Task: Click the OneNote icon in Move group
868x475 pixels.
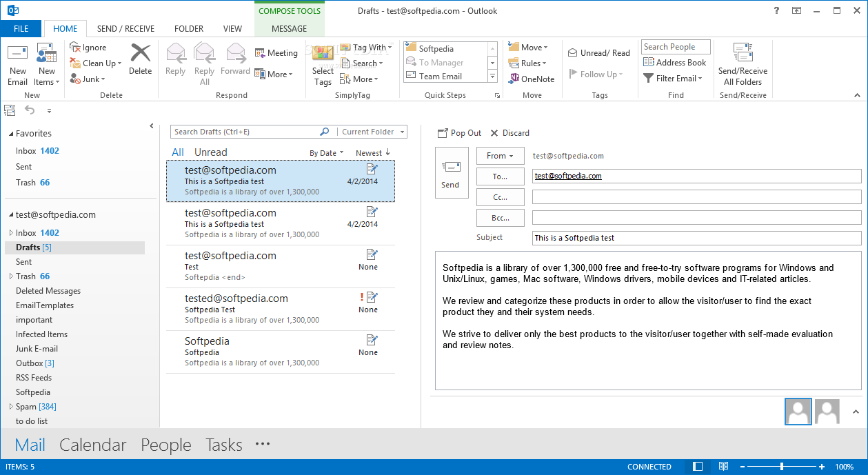Action: [x=514, y=79]
